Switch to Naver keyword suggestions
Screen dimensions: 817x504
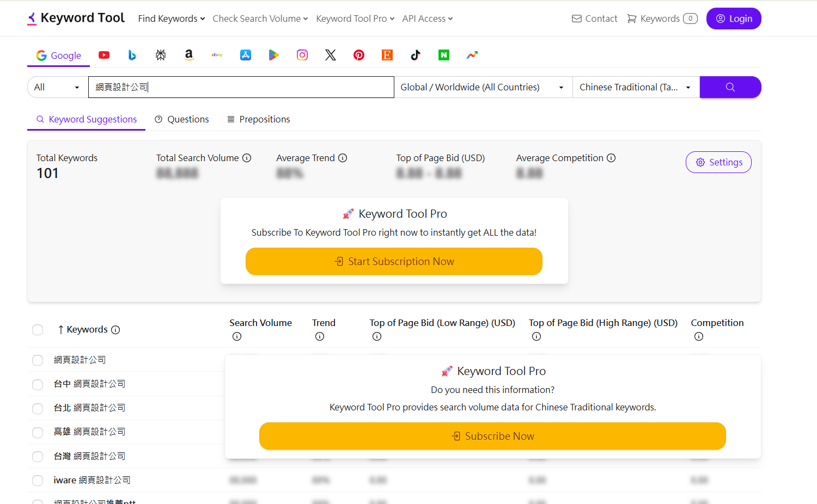(x=444, y=55)
